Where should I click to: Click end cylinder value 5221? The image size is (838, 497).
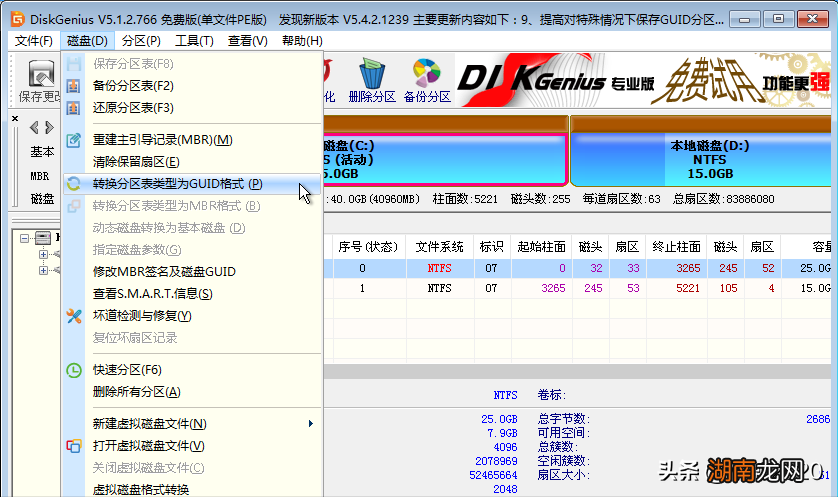[x=688, y=288]
